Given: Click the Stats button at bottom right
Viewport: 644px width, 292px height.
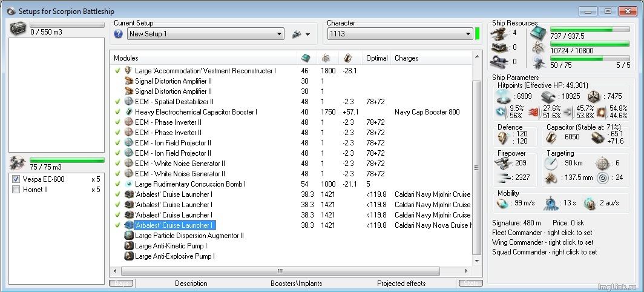Looking at the screenshot, I should click(471, 284).
